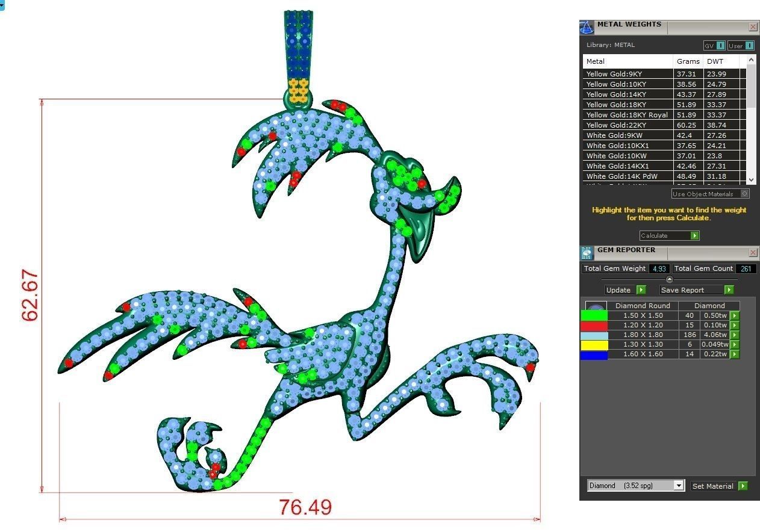Click the green arrow beside 0.22tw
This screenshot has width=760, height=532.
pos(735,354)
